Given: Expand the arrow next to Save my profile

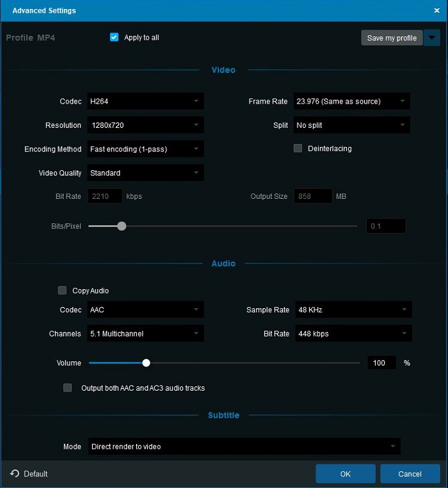Looking at the screenshot, I should [x=432, y=38].
